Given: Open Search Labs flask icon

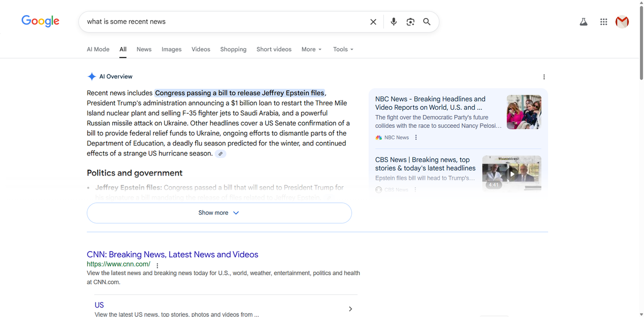Looking at the screenshot, I should tap(584, 22).
